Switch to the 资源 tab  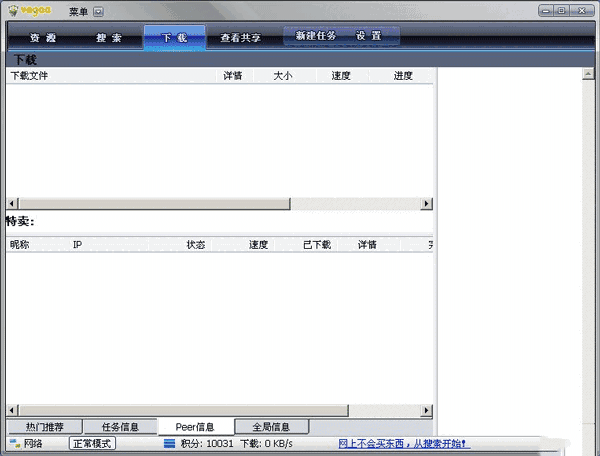pyautogui.click(x=43, y=37)
